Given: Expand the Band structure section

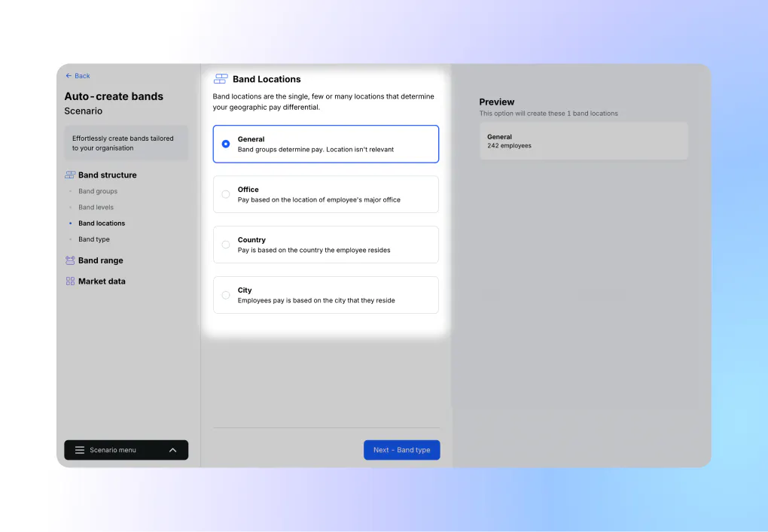Looking at the screenshot, I should [107, 175].
